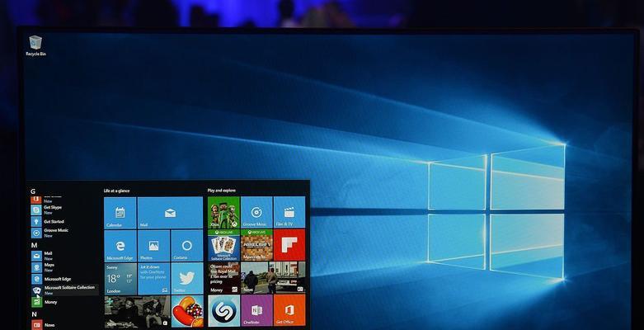Viewport: 644px width, 330px height.
Task: Jump to letter M section header
Action: pyautogui.click(x=34, y=245)
